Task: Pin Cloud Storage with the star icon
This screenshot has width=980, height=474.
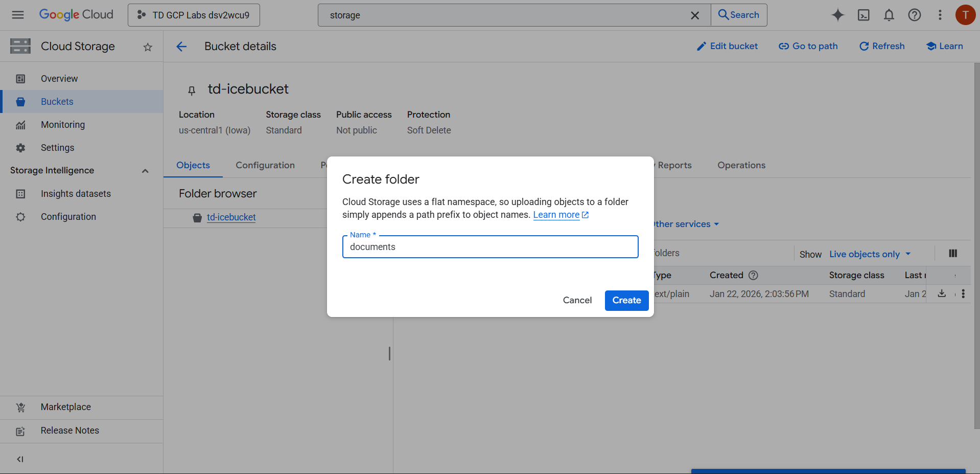Action: tap(148, 47)
